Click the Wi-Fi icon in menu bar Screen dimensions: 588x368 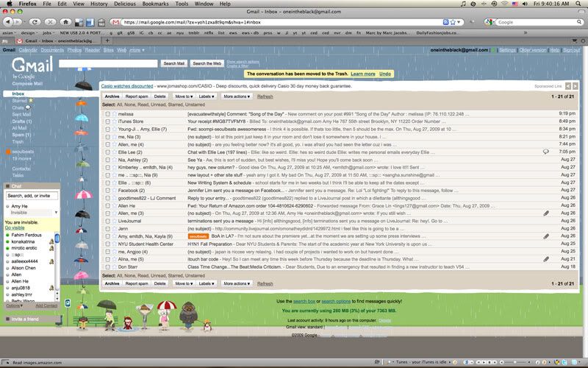505,4
